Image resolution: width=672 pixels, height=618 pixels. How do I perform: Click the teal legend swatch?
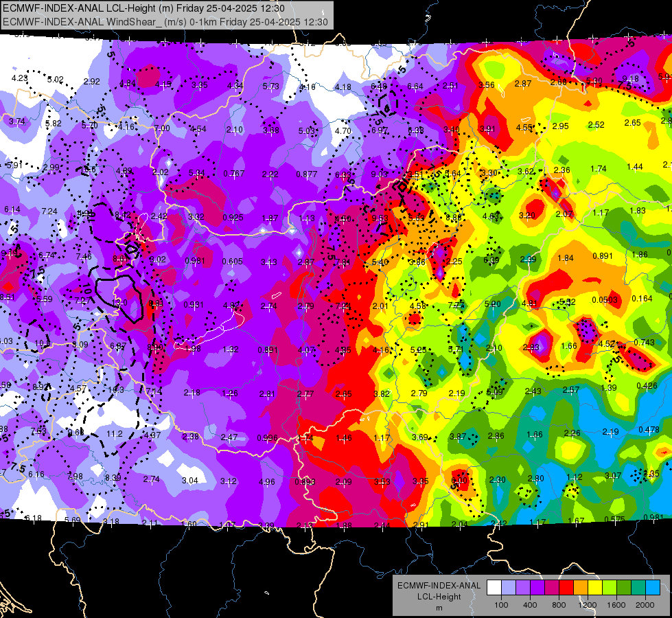(638, 587)
